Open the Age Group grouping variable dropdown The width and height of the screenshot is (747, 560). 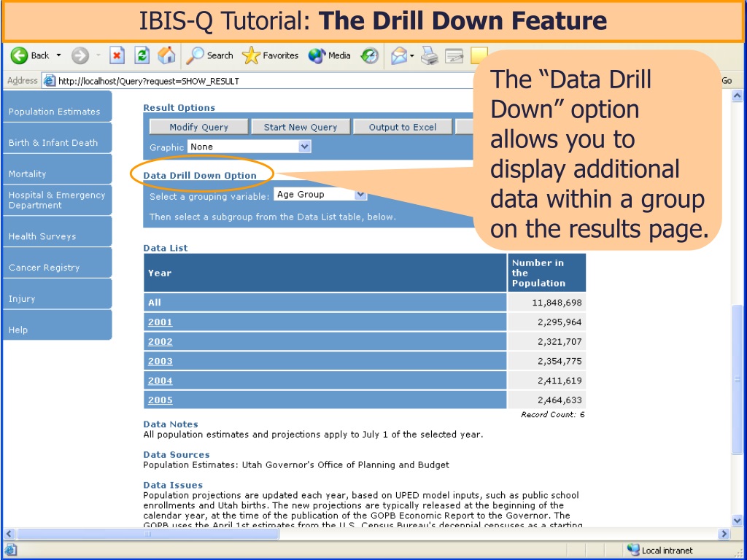click(320, 194)
